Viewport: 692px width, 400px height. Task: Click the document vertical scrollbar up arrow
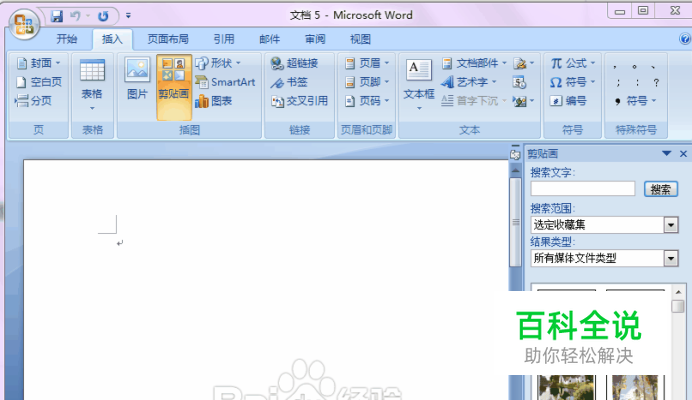coord(515,170)
